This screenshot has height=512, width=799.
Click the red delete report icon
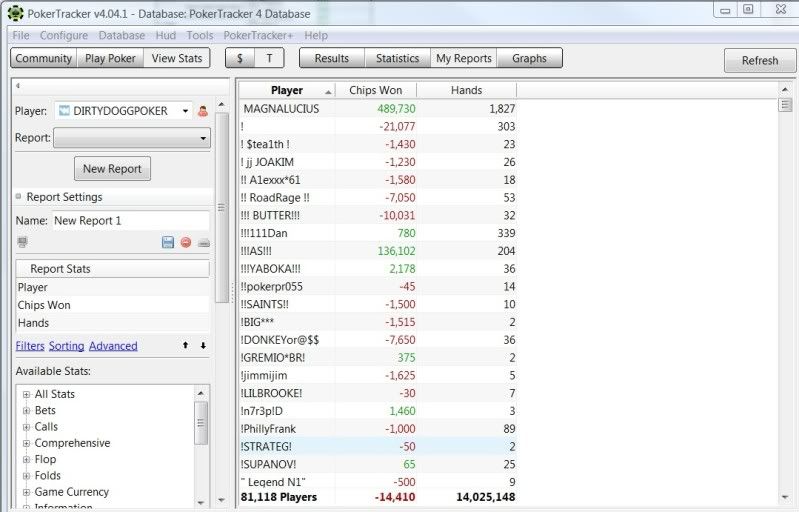coord(185,242)
